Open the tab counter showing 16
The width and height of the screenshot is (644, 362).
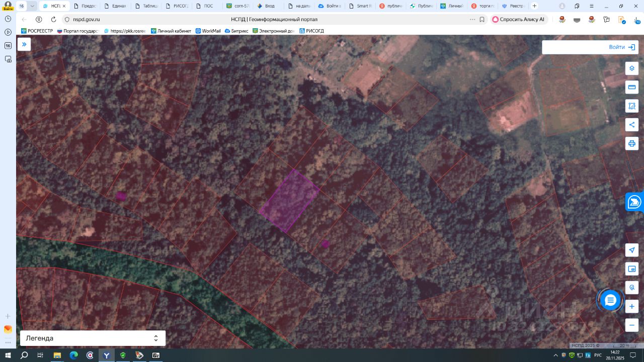[22, 6]
